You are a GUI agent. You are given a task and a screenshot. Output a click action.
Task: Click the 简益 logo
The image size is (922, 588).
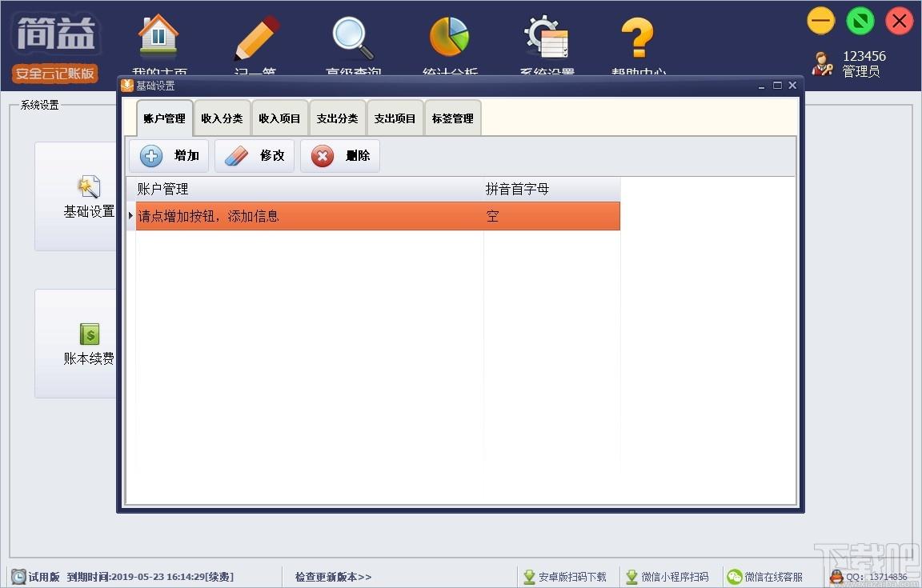pos(56,33)
